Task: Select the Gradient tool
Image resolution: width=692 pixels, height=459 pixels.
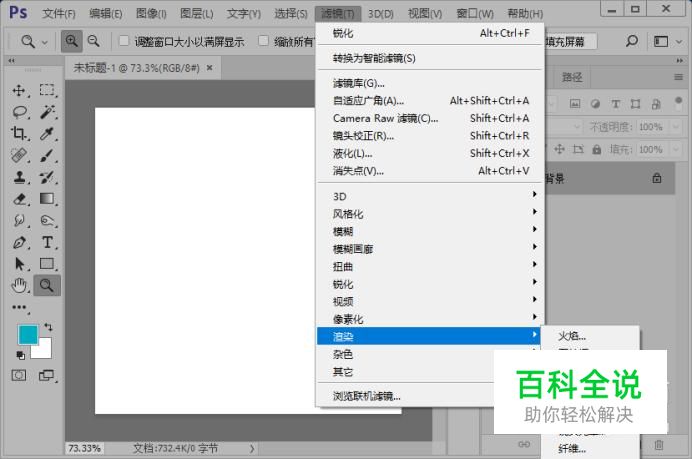Action: 47,199
